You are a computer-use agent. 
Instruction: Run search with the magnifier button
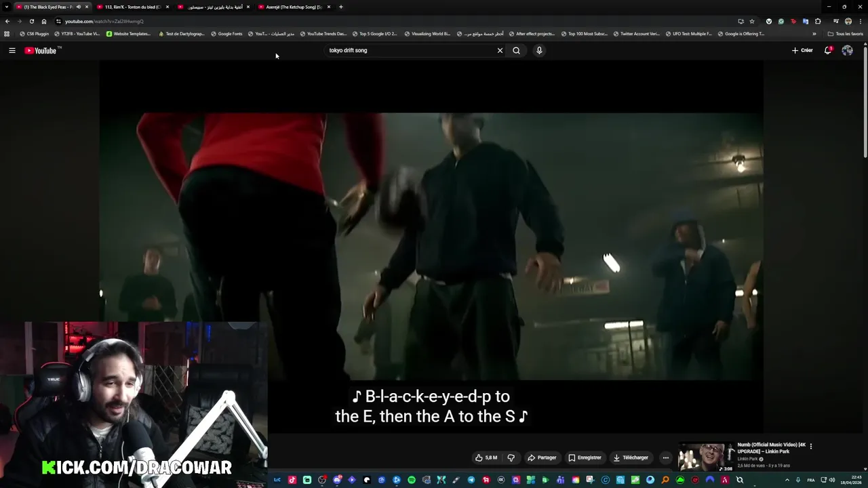[x=516, y=50]
